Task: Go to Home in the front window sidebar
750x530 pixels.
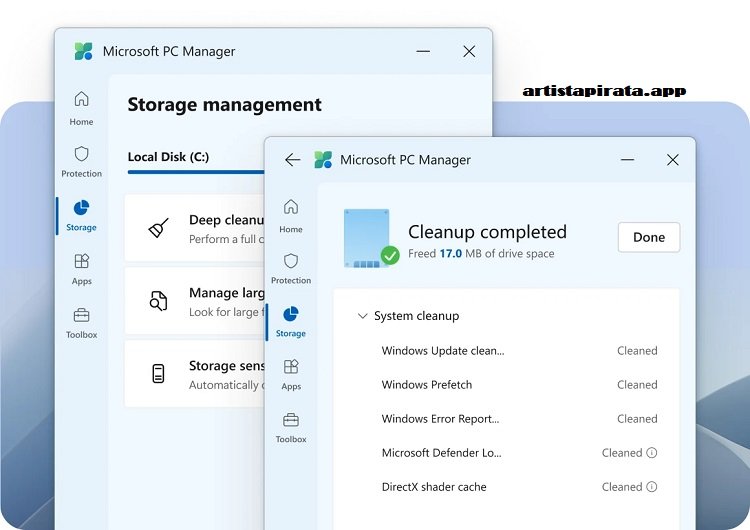Action: [291, 216]
